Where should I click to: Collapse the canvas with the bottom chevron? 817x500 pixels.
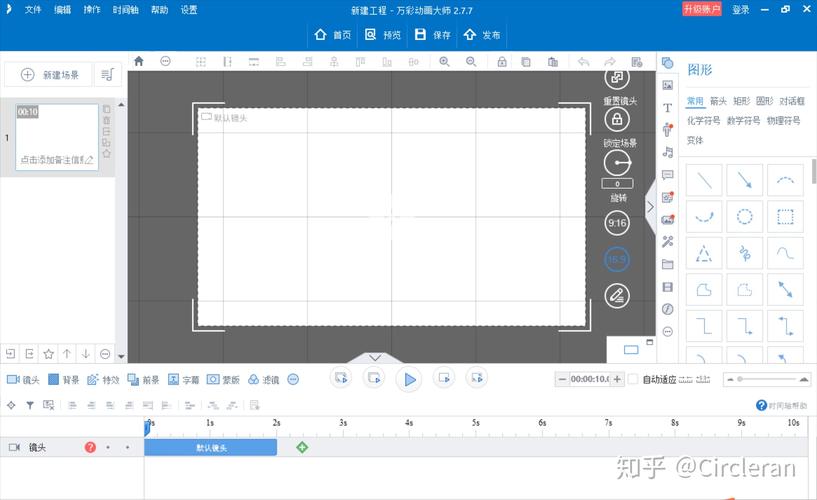pyautogui.click(x=375, y=358)
